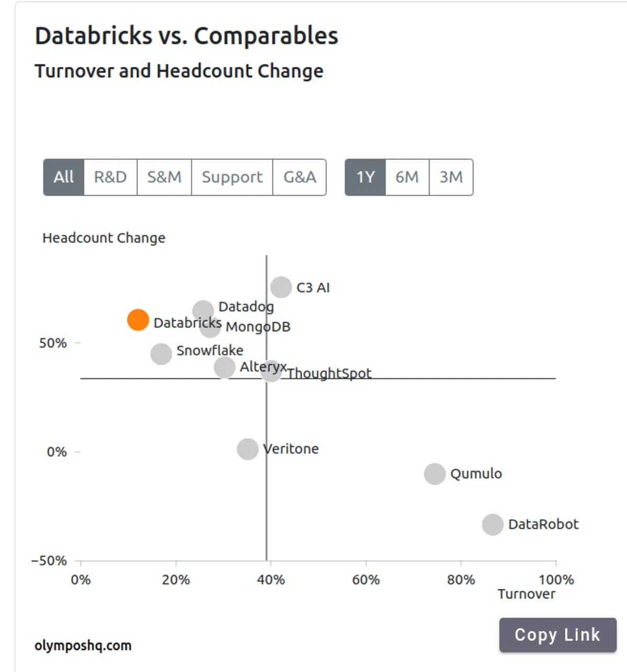
Task: Select the All department filter
Action: (64, 178)
